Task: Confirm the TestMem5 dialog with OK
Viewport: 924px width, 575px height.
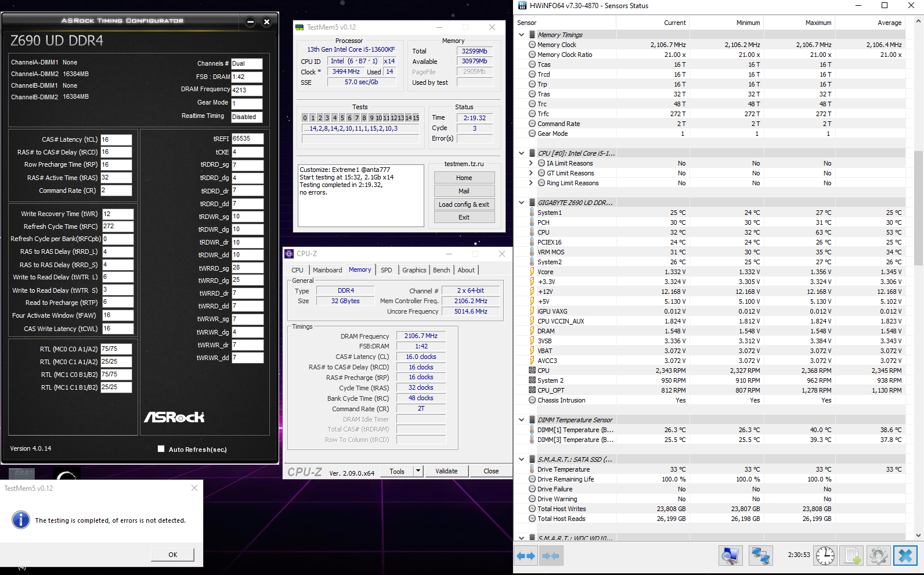Action: pos(173,555)
